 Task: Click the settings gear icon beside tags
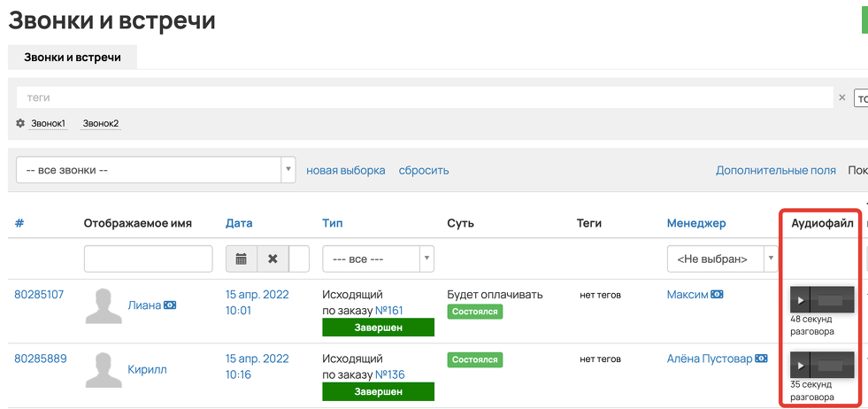(20, 123)
